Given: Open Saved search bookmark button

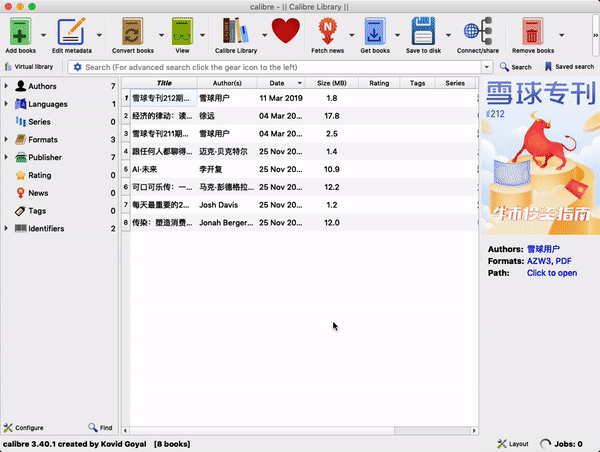Looking at the screenshot, I should 569,67.
